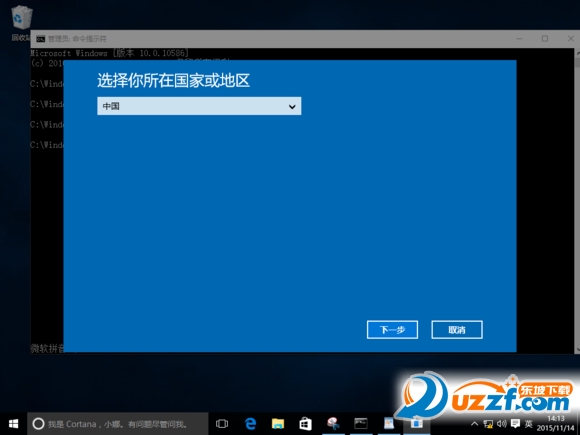Click the document app icon in the taskbar
This screenshot has width=580, height=435.
tap(388, 424)
